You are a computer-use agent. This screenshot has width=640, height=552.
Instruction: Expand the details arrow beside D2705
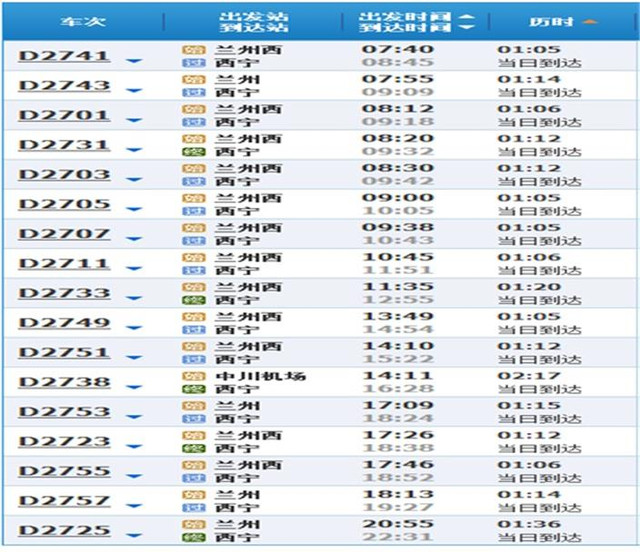pyautogui.click(x=133, y=210)
